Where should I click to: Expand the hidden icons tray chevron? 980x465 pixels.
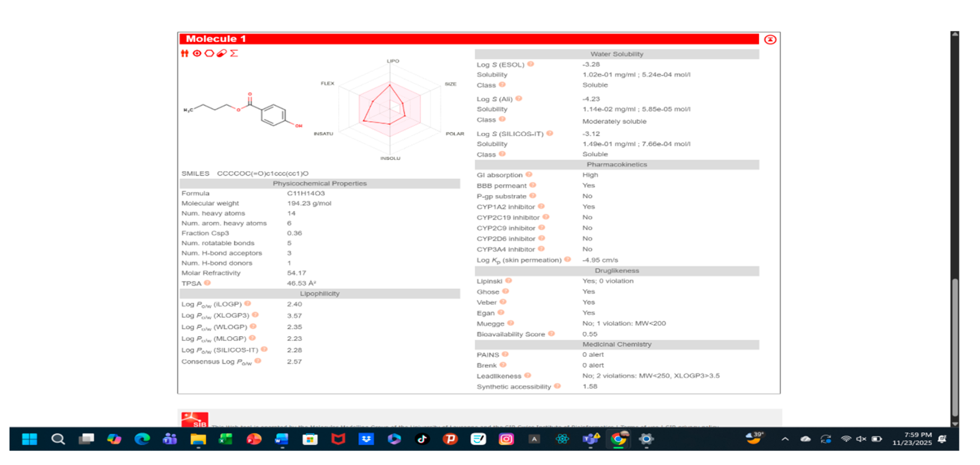tap(785, 439)
